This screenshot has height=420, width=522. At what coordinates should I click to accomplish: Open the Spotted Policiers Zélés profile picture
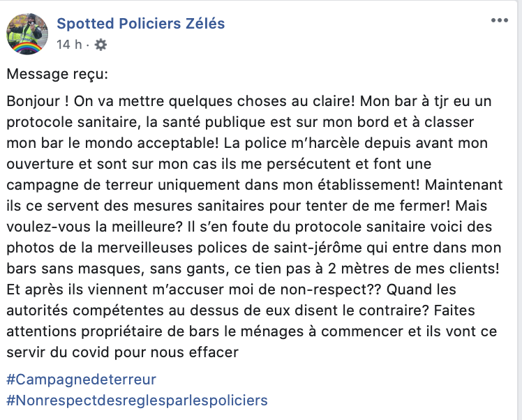tap(27, 33)
